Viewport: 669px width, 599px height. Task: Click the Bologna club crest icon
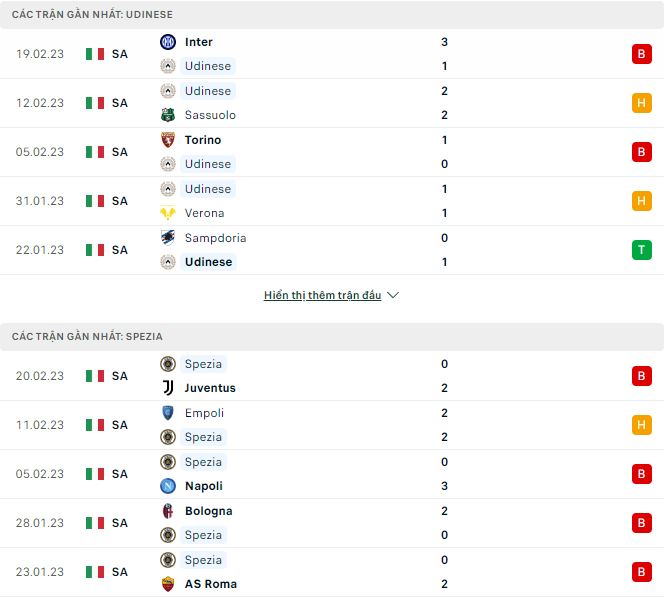pyautogui.click(x=167, y=511)
